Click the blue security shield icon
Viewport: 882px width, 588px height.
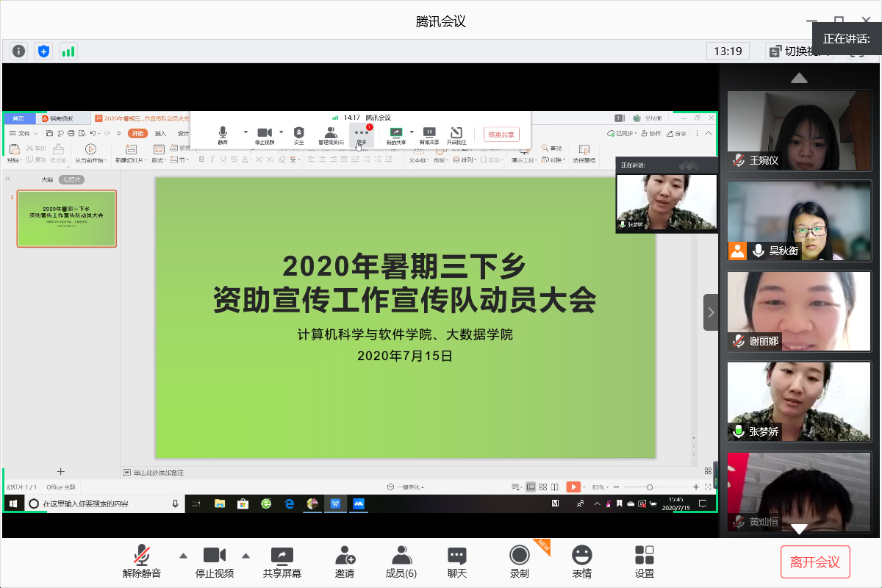[44, 51]
